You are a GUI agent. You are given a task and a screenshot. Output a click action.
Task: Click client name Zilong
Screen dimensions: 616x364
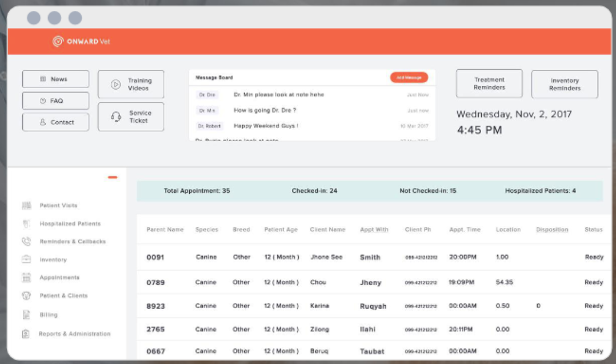tap(320, 330)
